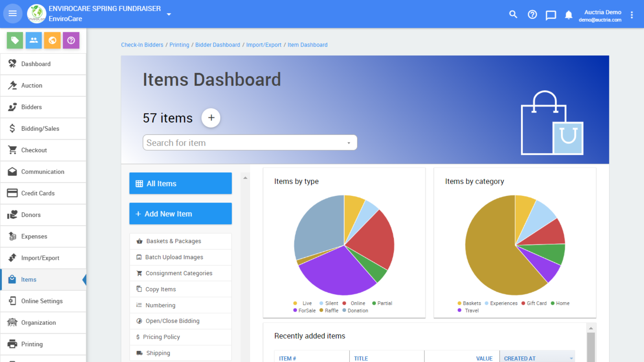Click the Add New Item button
Screen dimensions: 644x362
coord(180,214)
